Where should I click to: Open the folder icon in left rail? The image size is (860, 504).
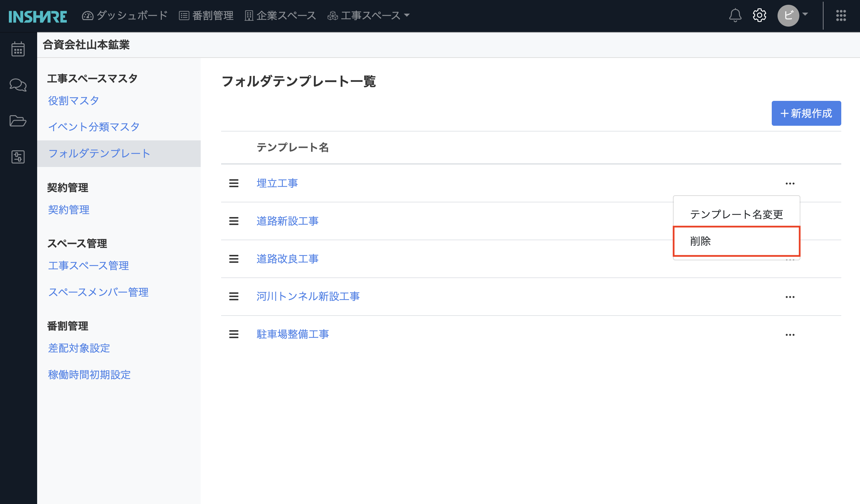click(18, 121)
